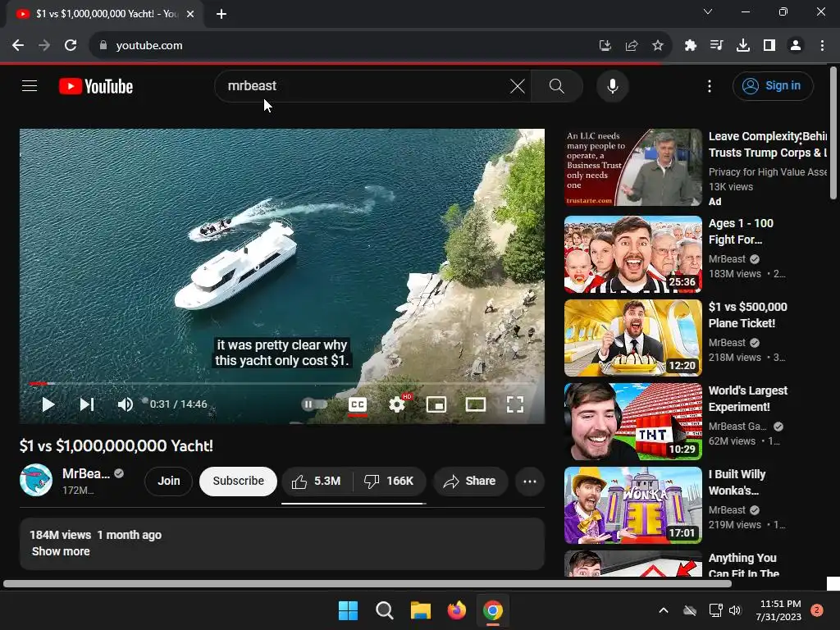The height and width of the screenshot is (630, 840).
Task: Open Anything You Can Fit In The video title
Action: pyautogui.click(x=743, y=565)
